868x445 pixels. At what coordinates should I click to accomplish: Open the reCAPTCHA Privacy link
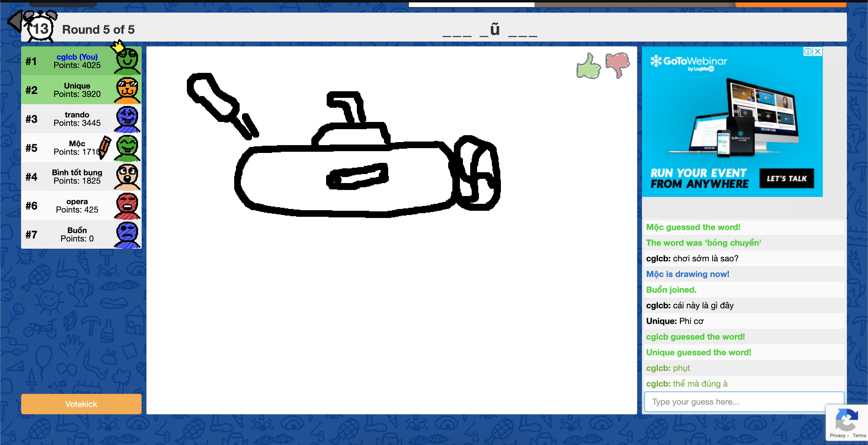837,436
